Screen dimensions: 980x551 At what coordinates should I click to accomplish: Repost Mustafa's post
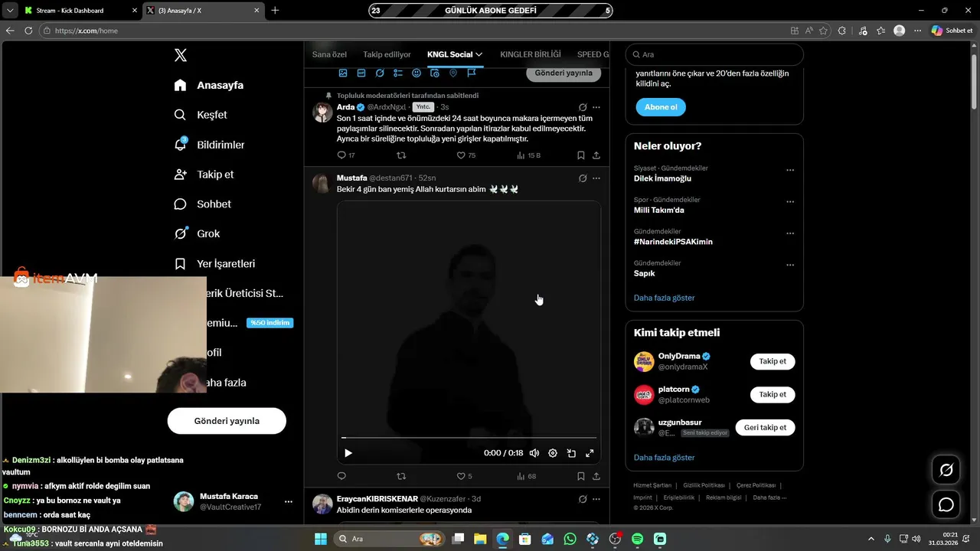[x=401, y=476]
